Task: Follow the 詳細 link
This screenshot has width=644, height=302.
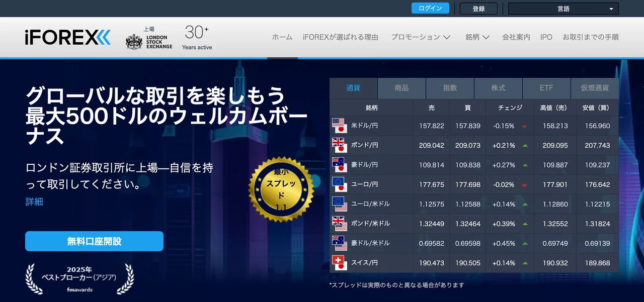Action: pyautogui.click(x=34, y=202)
